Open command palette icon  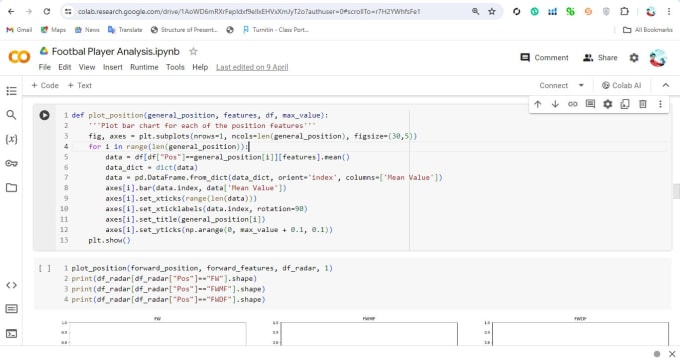tap(11, 309)
